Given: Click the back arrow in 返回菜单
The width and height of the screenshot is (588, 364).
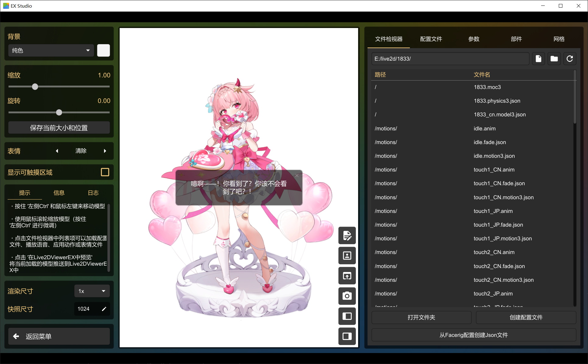Looking at the screenshot, I should pos(16,336).
